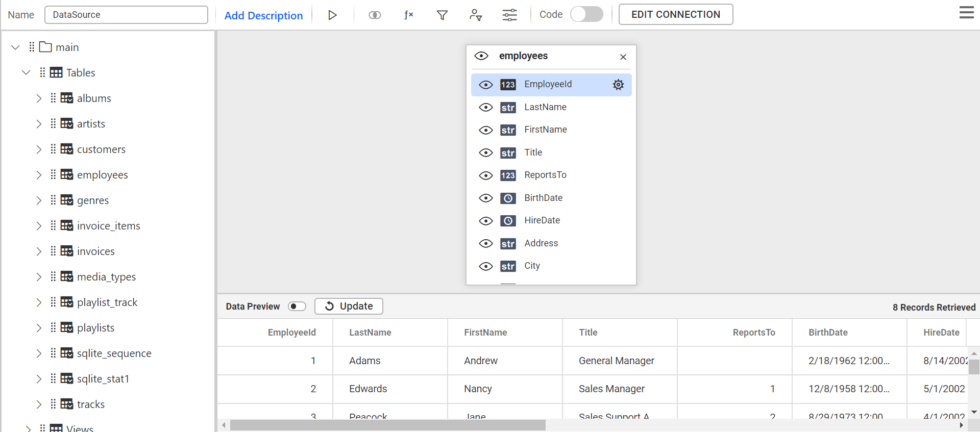Expand the sqlite_sequence table

39,353
